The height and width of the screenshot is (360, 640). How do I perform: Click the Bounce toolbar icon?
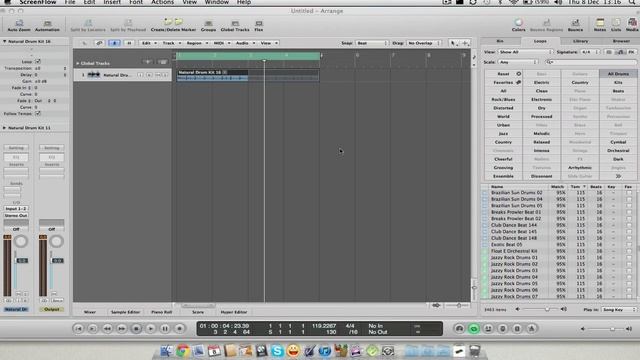pyautogui.click(x=575, y=24)
